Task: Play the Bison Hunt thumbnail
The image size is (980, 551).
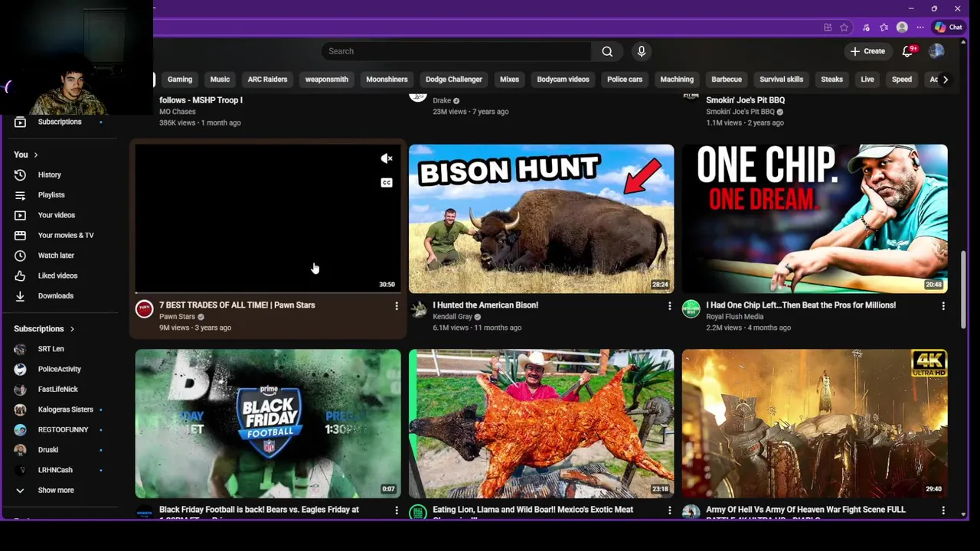Action: [541, 219]
